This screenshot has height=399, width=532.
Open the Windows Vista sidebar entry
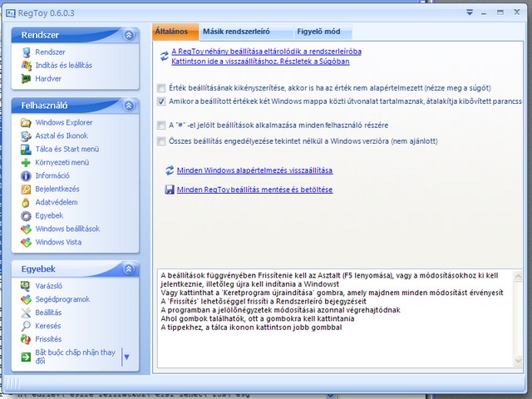pos(58,242)
